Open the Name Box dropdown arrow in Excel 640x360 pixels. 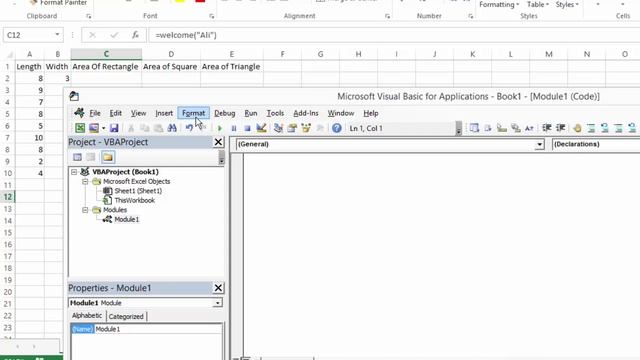(x=57, y=35)
